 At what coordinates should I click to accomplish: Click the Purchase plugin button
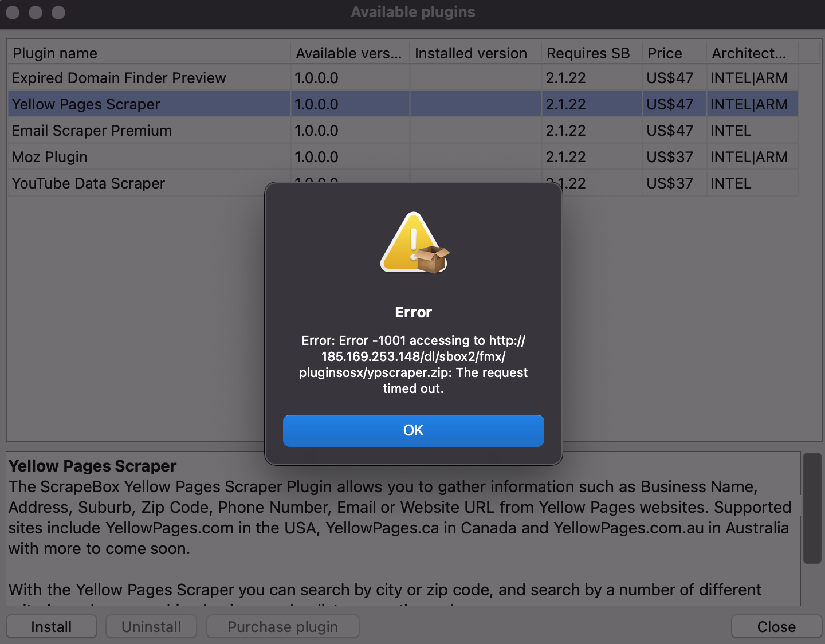[283, 627]
